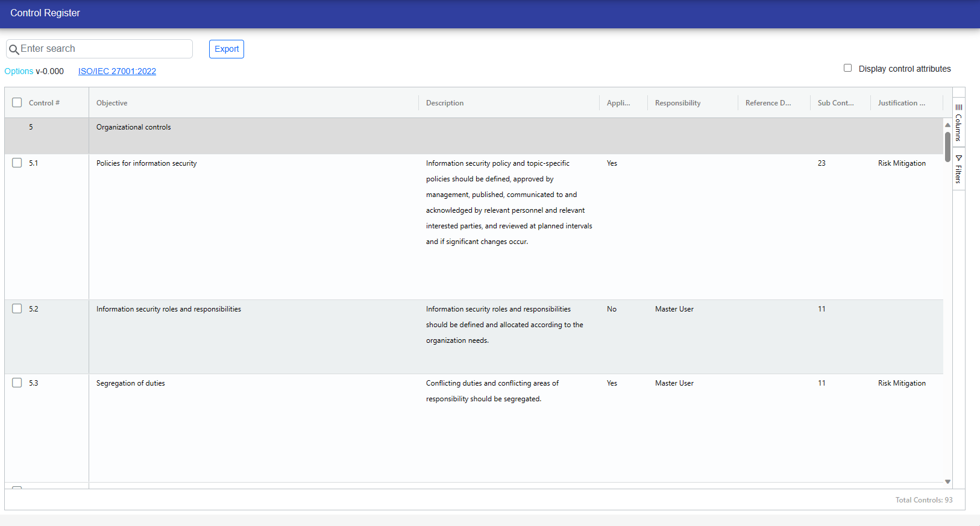
Task: Click the Description column header
Action: [x=445, y=103]
